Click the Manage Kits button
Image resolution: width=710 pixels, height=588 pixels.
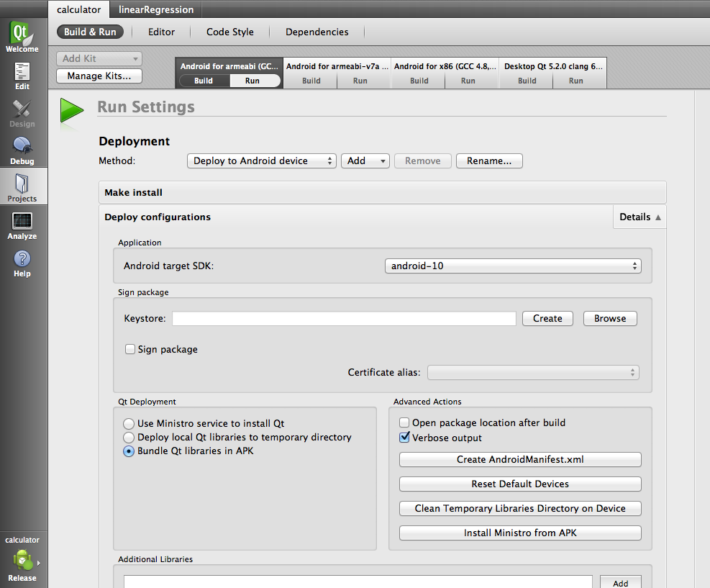[x=99, y=76]
